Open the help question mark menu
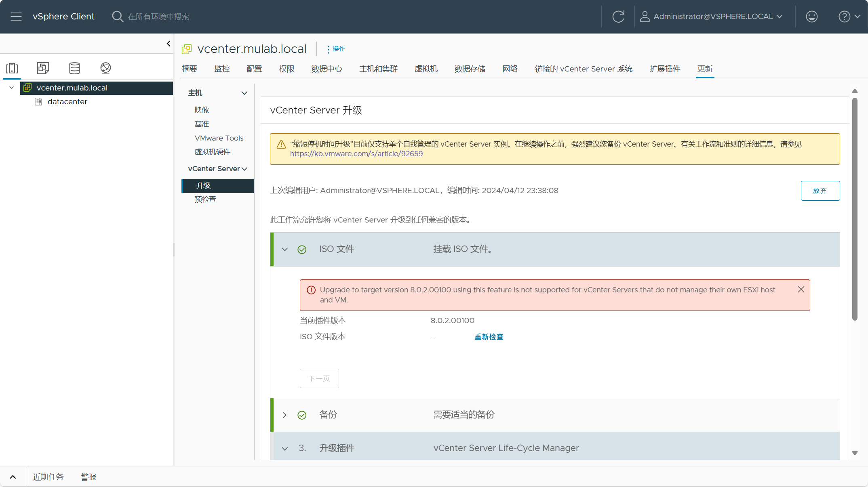The height and width of the screenshot is (487, 868). [x=849, y=17]
